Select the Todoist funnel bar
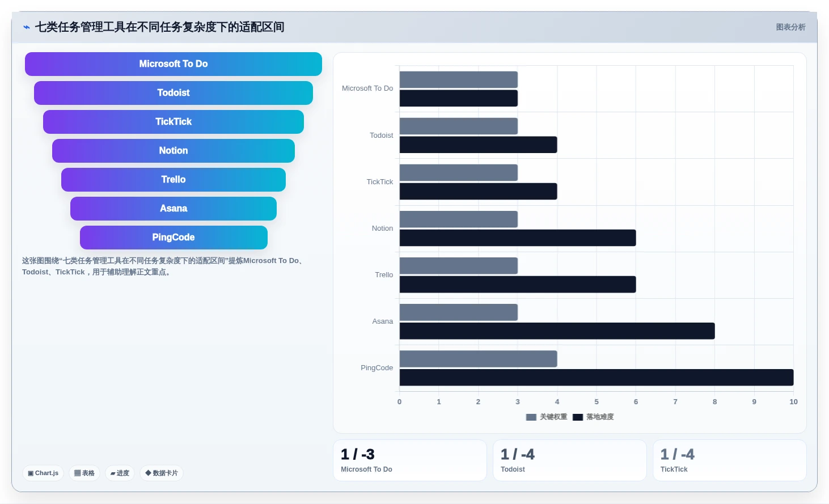 coord(174,93)
